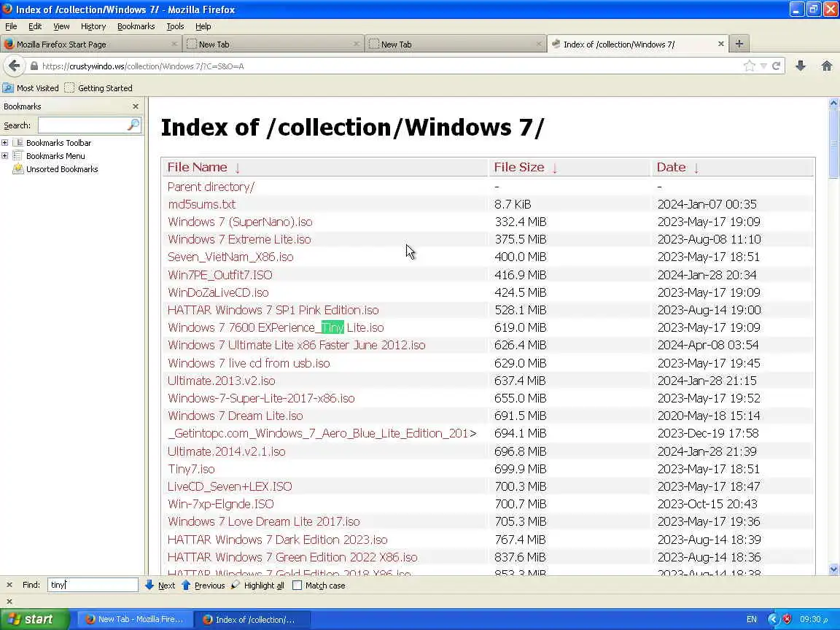Close the Bookmarks sidebar
Image resolution: width=840 pixels, height=630 pixels.
coord(136,106)
